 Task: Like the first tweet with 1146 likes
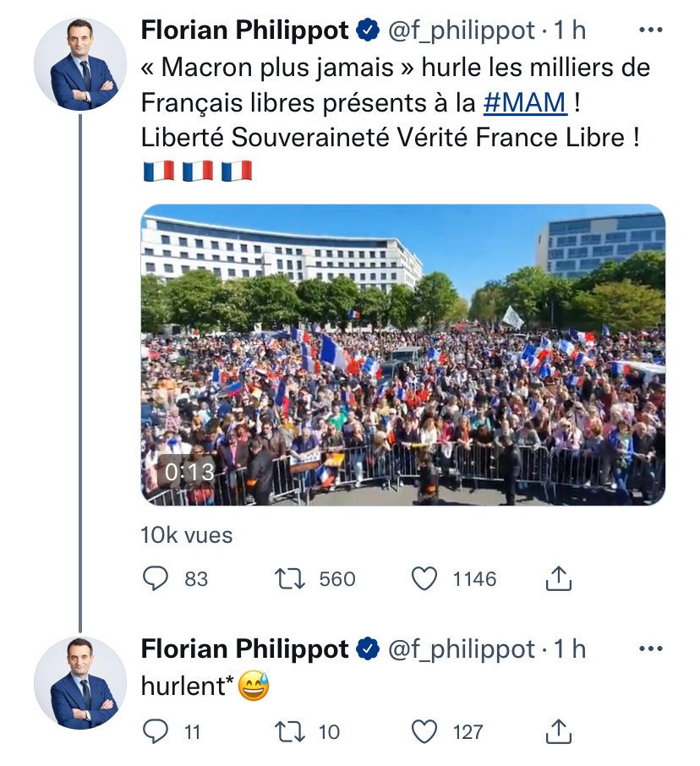(x=424, y=579)
